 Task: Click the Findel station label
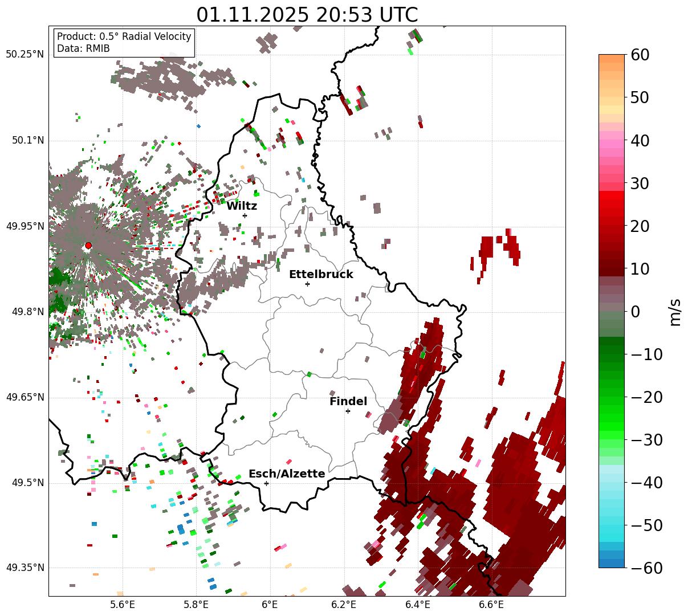pos(348,402)
